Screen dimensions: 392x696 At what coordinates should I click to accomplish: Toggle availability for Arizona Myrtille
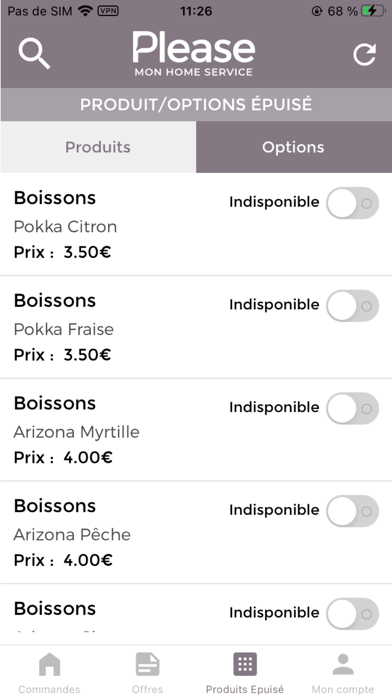(x=353, y=408)
